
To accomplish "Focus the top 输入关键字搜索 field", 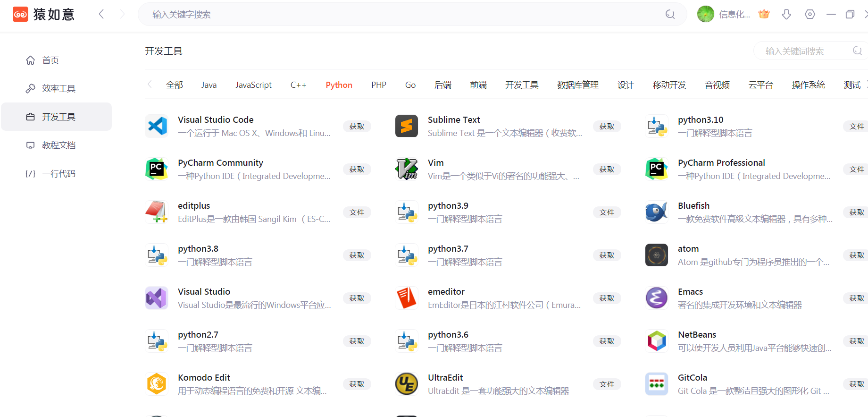I will [412, 14].
